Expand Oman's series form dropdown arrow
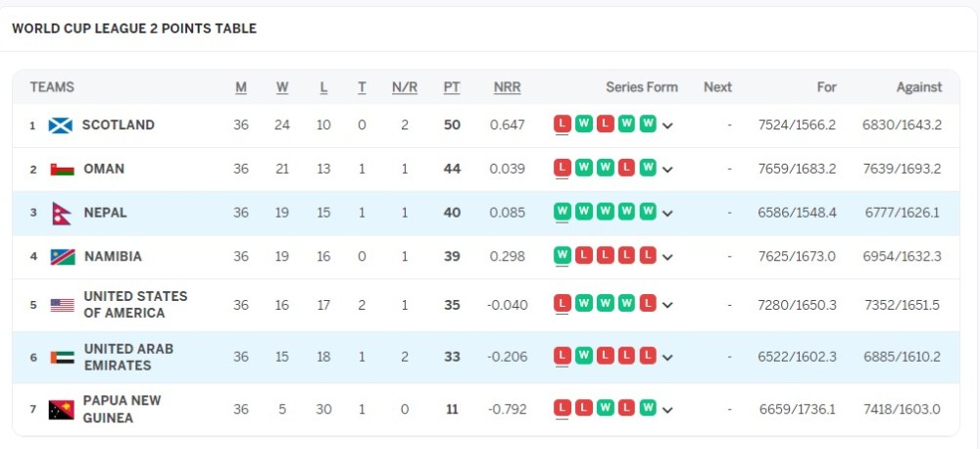Screen dimensions: 980x449 pyautogui.click(x=668, y=170)
